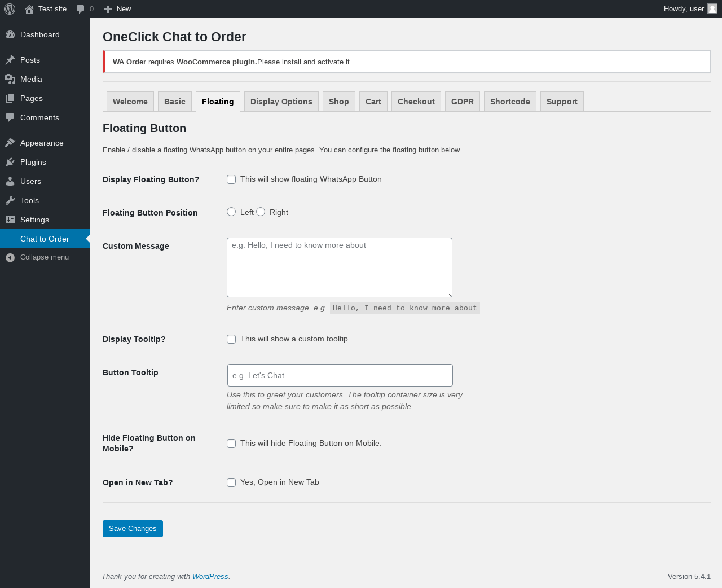Open the Support tab
The width and height of the screenshot is (722, 588).
coord(562,102)
